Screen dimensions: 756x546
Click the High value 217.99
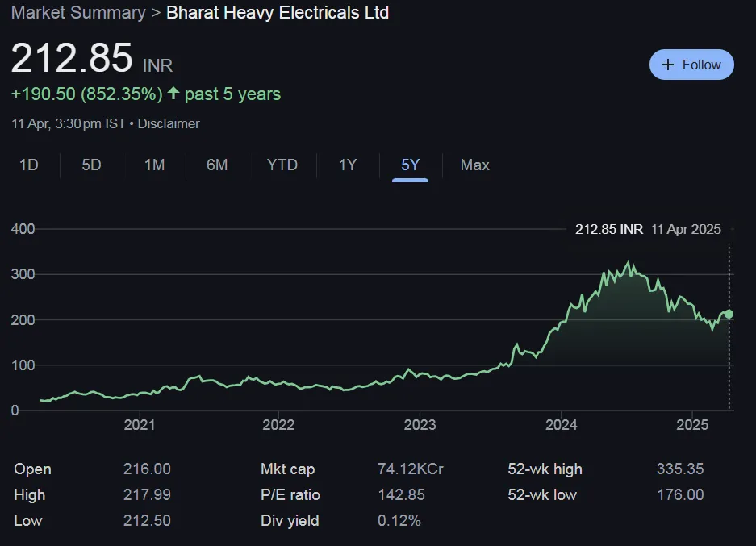[x=147, y=495]
